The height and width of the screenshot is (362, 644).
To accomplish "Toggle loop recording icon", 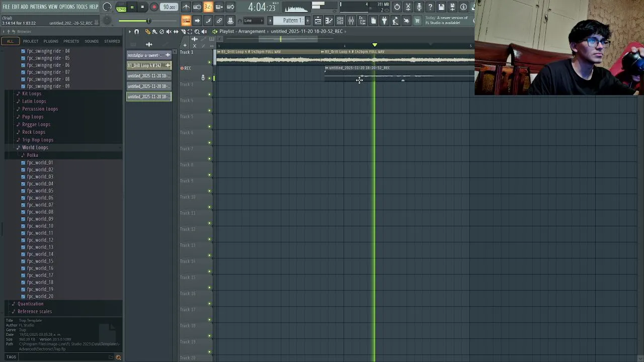I will tap(230, 7).
